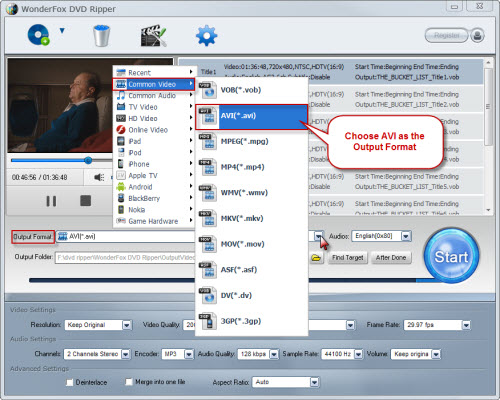Screen dimensions: 500x400
Task: Click the title list vertical scrollbar
Action: point(488,107)
